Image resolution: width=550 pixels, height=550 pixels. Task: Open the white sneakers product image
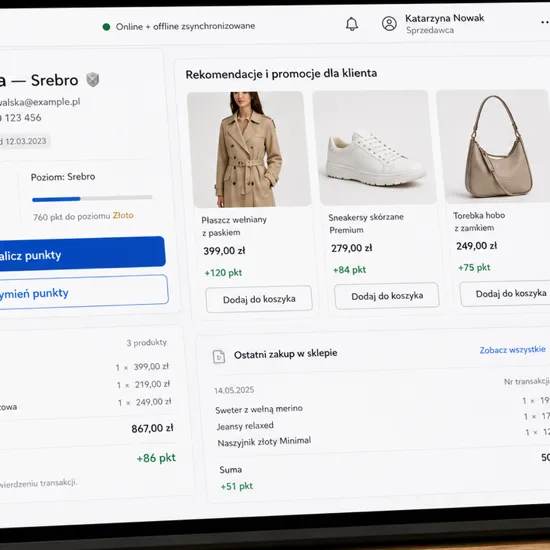pos(374,147)
